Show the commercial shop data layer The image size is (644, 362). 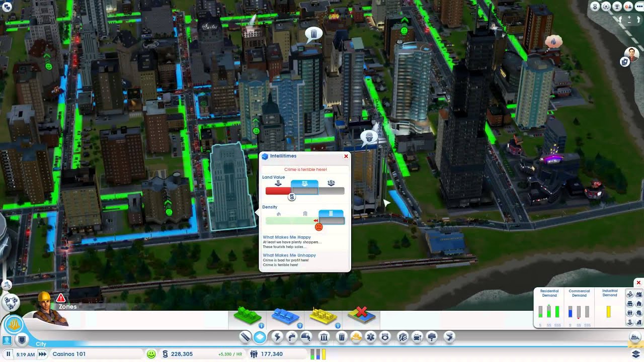coord(630,304)
